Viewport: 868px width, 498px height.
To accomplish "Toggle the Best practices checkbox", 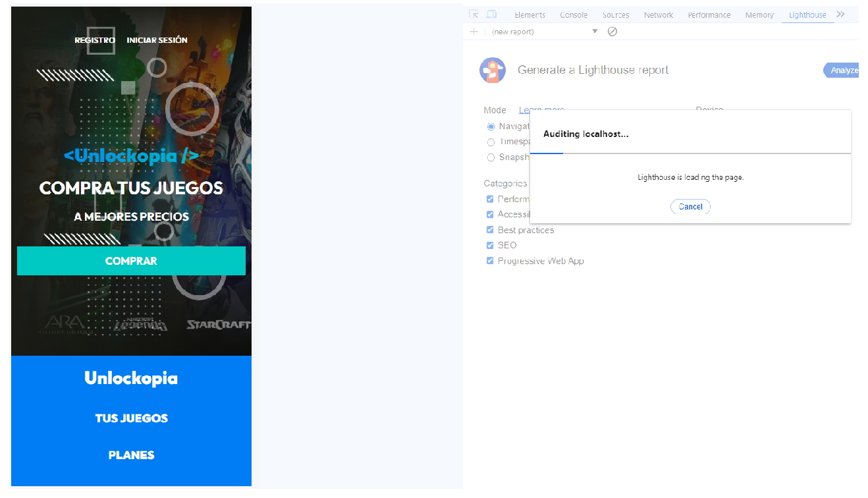I will 490,230.
